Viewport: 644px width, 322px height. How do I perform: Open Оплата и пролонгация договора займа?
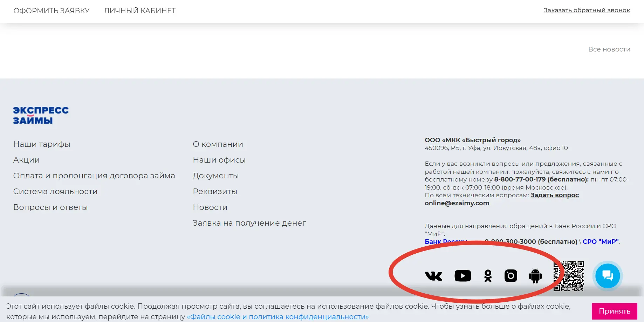[x=94, y=176]
